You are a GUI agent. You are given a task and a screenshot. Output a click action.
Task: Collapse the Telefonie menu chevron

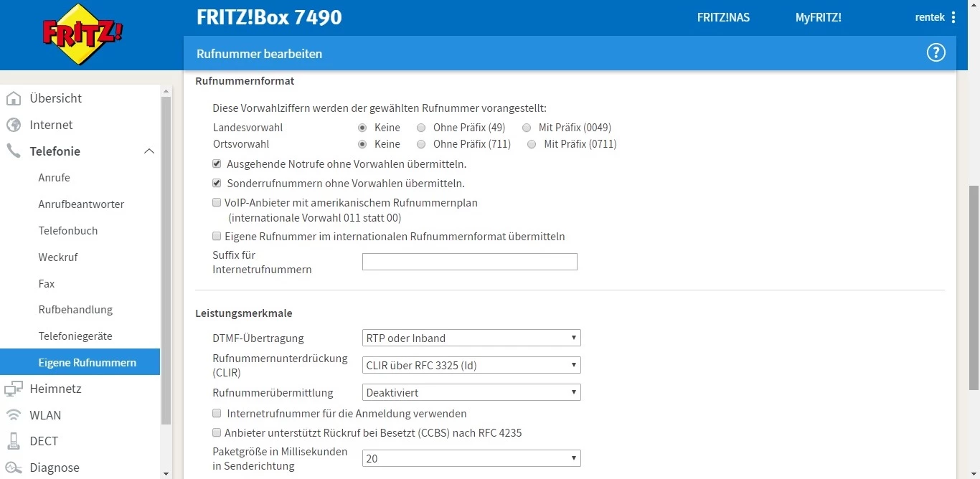pos(149,151)
